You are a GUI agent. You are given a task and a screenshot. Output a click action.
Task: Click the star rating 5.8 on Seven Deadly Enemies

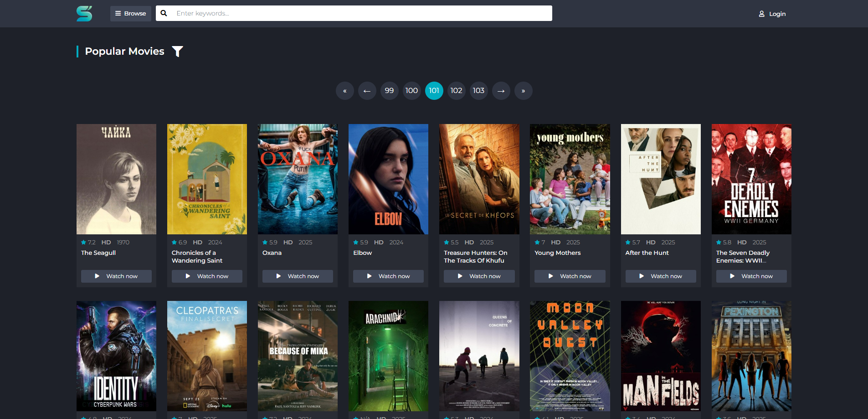coord(724,243)
